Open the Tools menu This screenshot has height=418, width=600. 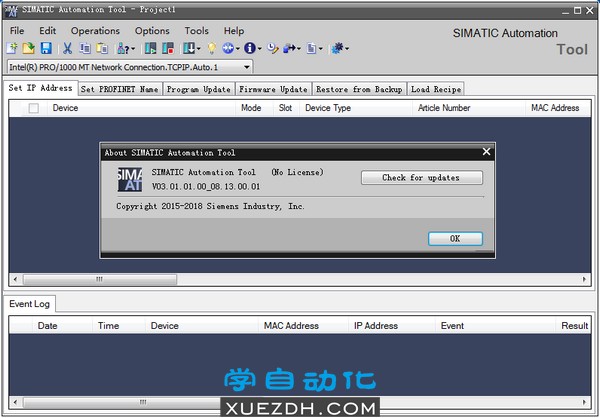point(197,31)
